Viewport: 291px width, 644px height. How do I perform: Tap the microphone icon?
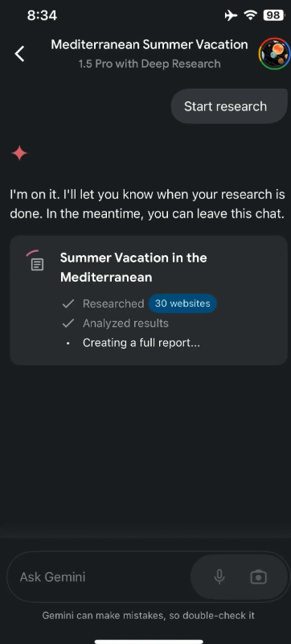[x=219, y=576]
